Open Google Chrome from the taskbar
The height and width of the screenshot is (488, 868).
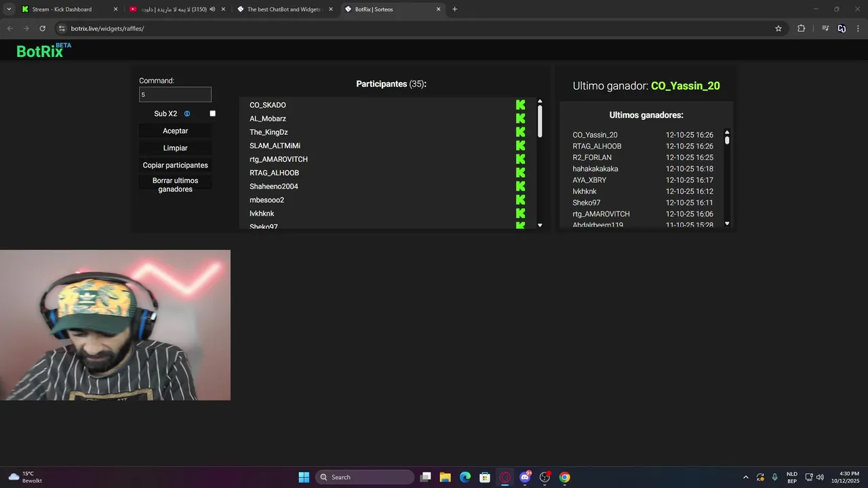(x=565, y=477)
